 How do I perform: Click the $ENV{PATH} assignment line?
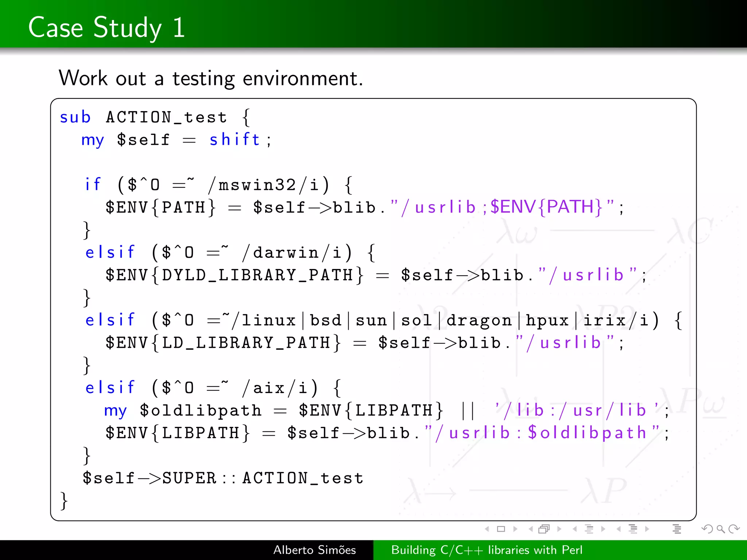(x=365, y=207)
